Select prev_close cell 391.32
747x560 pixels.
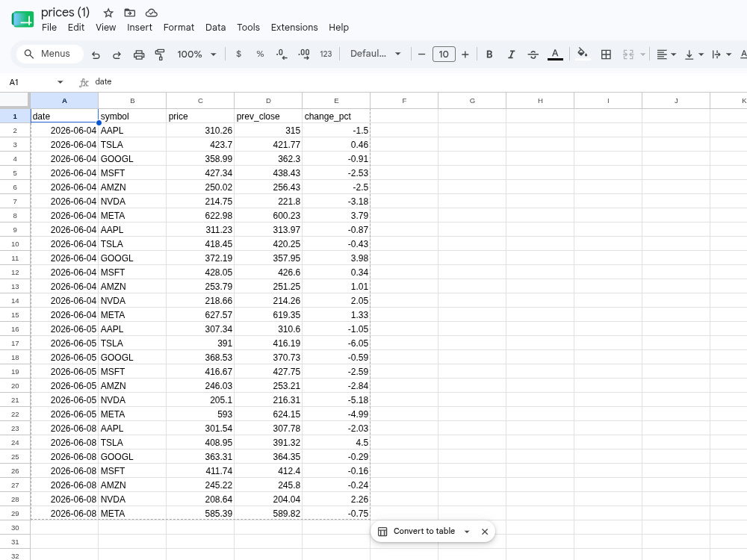pyautogui.click(x=268, y=442)
